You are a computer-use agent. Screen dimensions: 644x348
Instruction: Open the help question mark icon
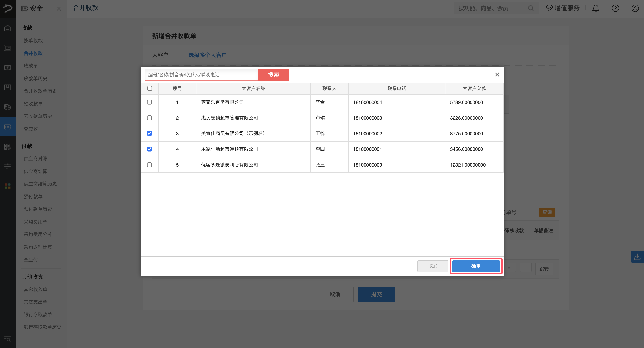coord(615,9)
